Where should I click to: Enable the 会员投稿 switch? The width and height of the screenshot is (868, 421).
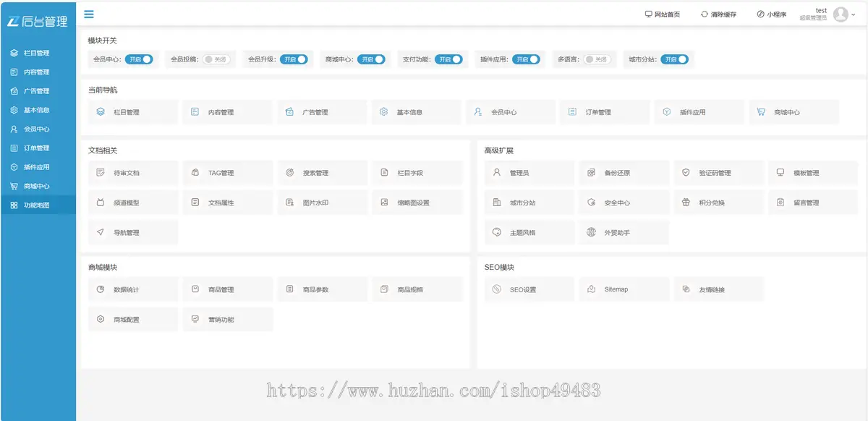[216, 59]
